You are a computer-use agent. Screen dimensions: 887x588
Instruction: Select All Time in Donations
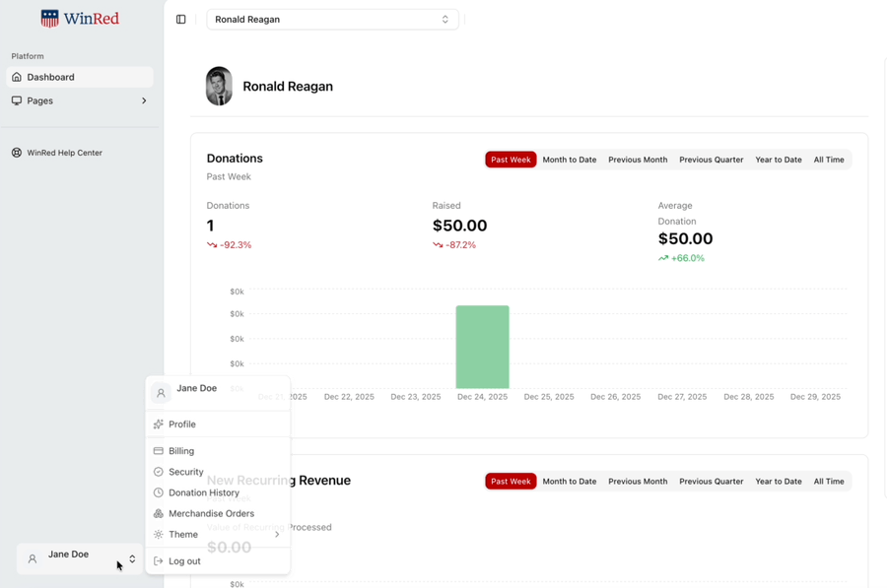pyautogui.click(x=828, y=160)
